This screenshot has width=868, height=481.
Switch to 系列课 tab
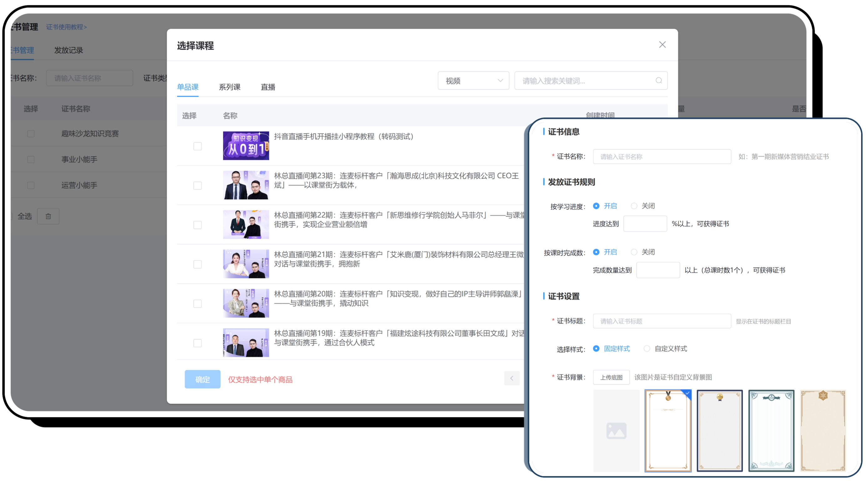click(230, 87)
